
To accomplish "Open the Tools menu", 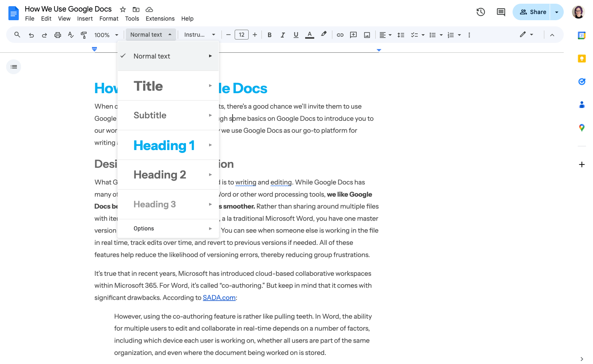I will [132, 19].
